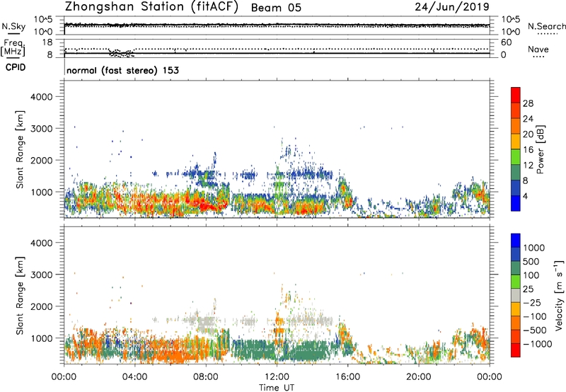Click the gray velocity band near 14:00
This screenshot has width=566, height=392.
coord(312,320)
